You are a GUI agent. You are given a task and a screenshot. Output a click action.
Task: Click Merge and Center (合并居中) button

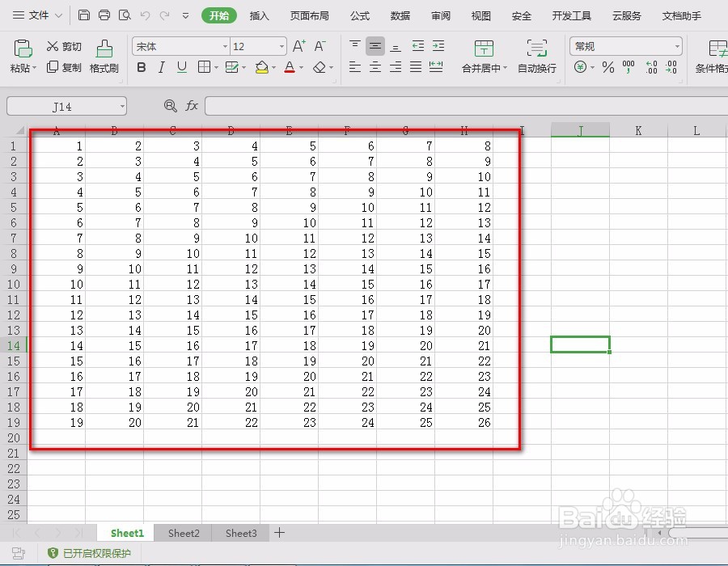pyautogui.click(x=484, y=56)
